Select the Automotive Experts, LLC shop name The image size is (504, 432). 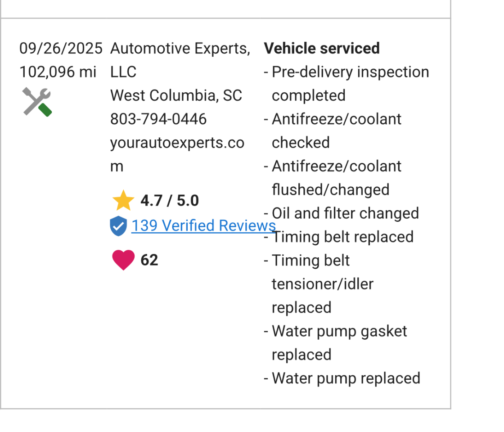click(x=180, y=60)
